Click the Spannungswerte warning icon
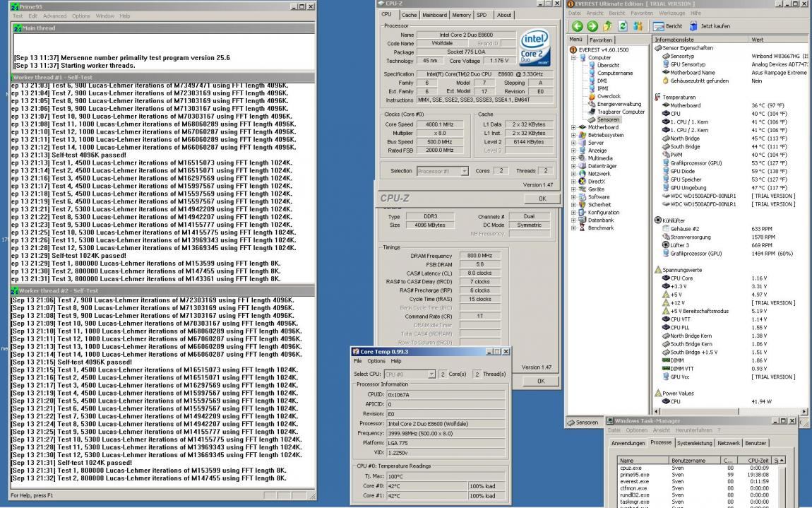The width and height of the screenshot is (812, 508). point(658,270)
